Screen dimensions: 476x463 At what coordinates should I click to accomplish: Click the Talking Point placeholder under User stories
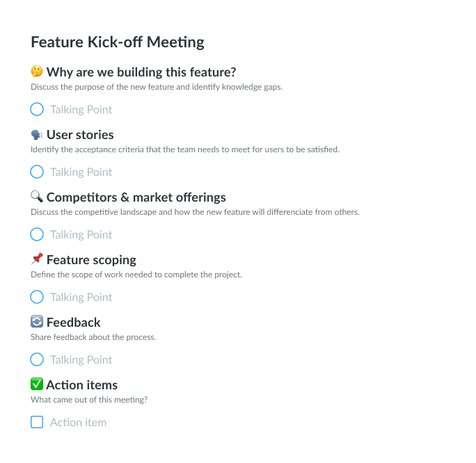coord(81,172)
